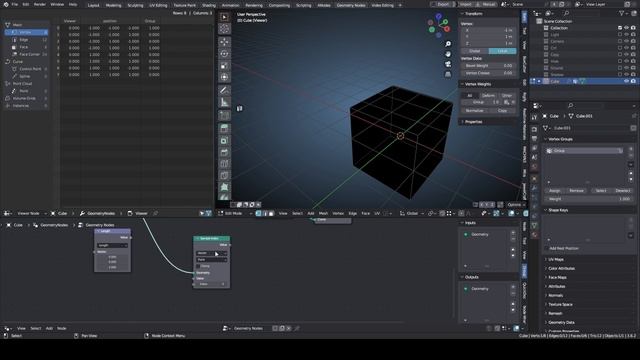Viewport: 640px width, 360px height.
Task: Open the File menu
Action: tap(15, 4)
